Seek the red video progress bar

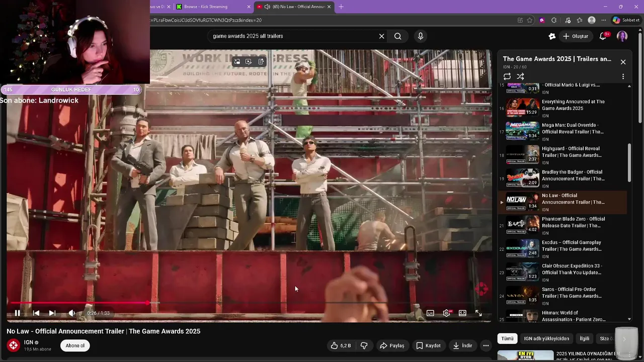point(249,303)
